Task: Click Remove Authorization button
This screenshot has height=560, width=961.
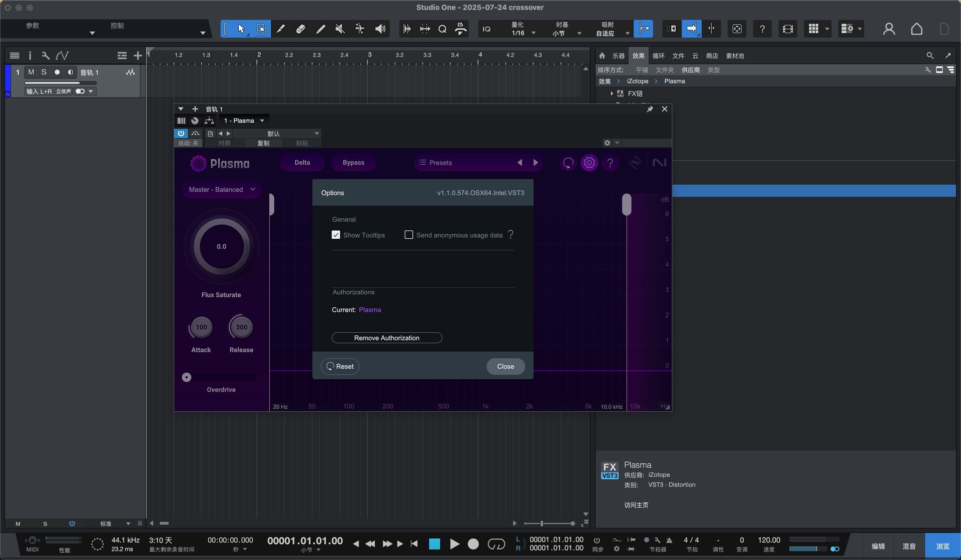Action: point(387,338)
